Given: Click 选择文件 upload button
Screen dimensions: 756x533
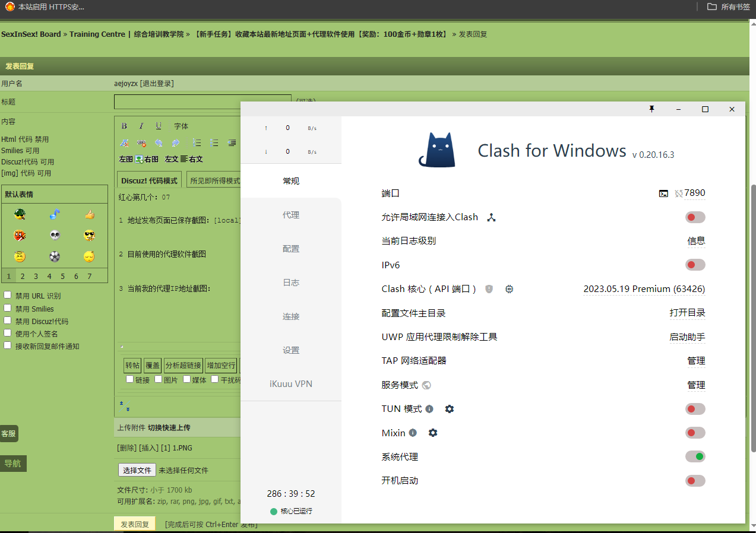Looking at the screenshot, I should [137, 470].
